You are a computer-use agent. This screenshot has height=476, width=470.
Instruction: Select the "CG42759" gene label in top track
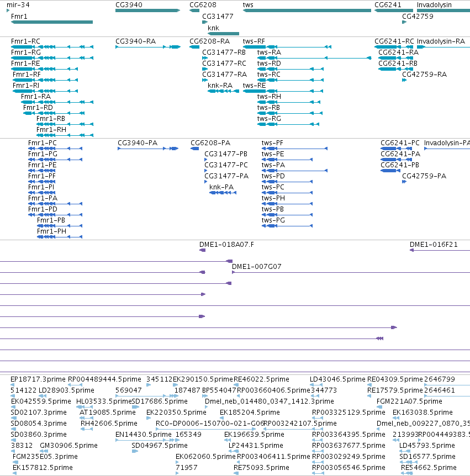pyautogui.click(x=418, y=17)
